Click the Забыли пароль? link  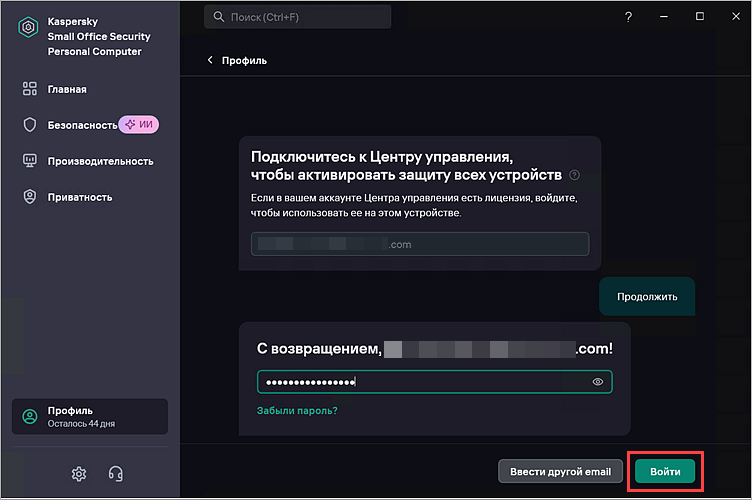297,410
